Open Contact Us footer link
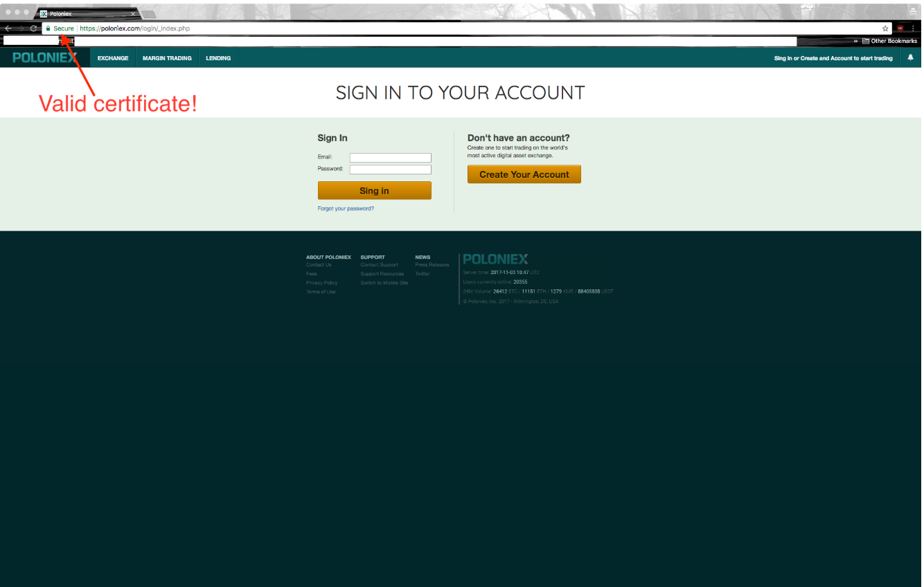 click(319, 265)
